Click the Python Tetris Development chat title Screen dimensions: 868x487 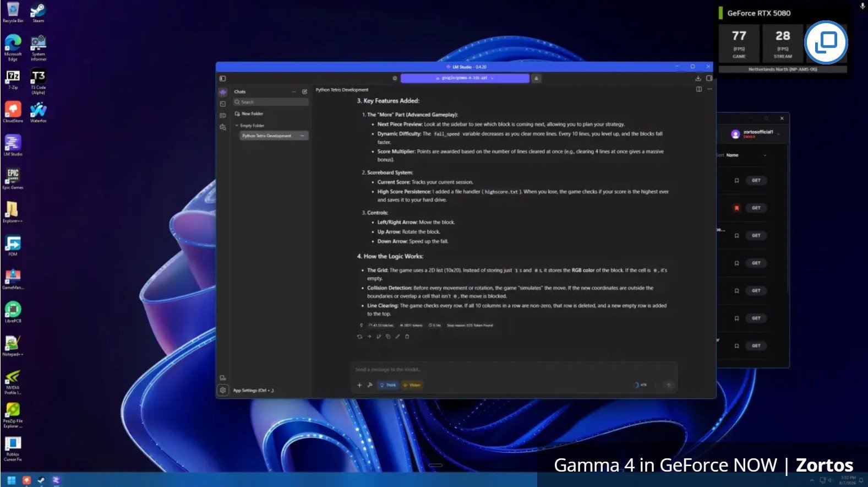(x=342, y=90)
